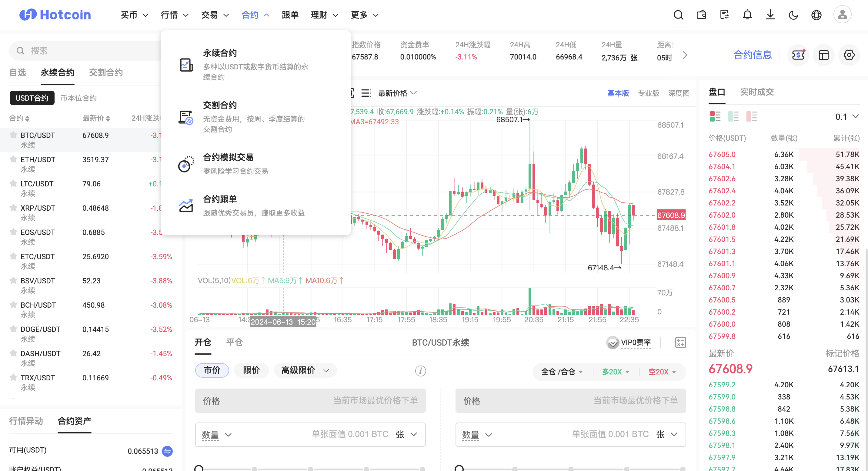Open the contract calculator icon
The height and width of the screenshot is (471, 868).
680,342
